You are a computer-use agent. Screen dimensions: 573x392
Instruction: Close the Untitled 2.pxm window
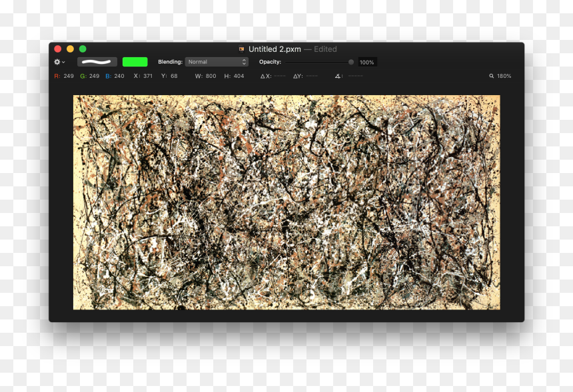[58, 49]
